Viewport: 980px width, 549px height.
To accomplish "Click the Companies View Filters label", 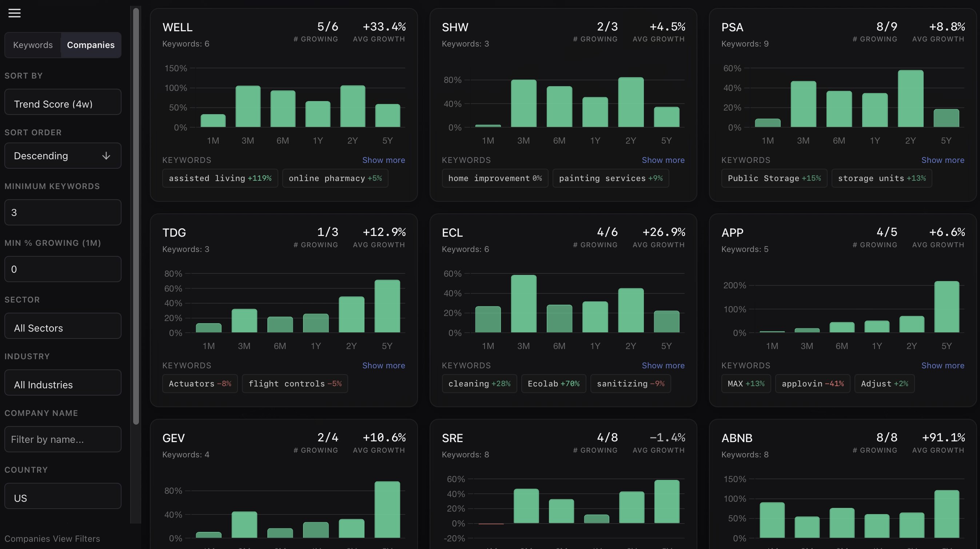I will (x=52, y=539).
